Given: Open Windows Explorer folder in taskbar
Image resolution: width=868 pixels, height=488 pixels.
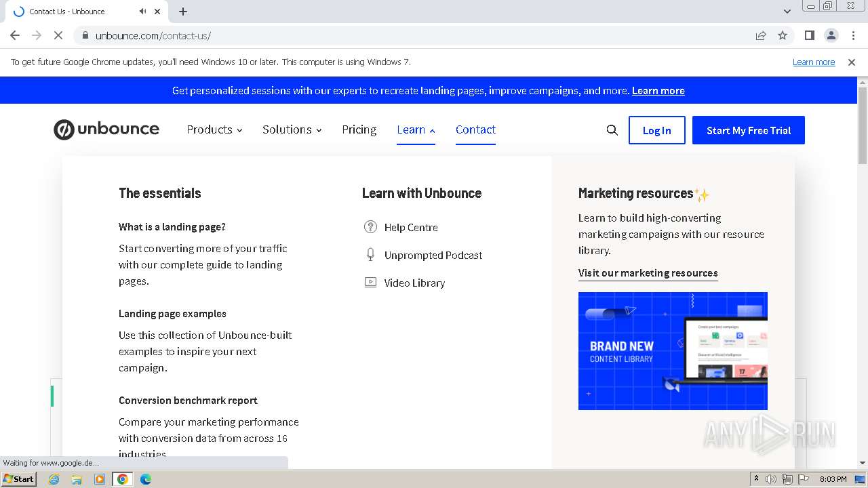Looking at the screenshot, I should tap(77, 479).
